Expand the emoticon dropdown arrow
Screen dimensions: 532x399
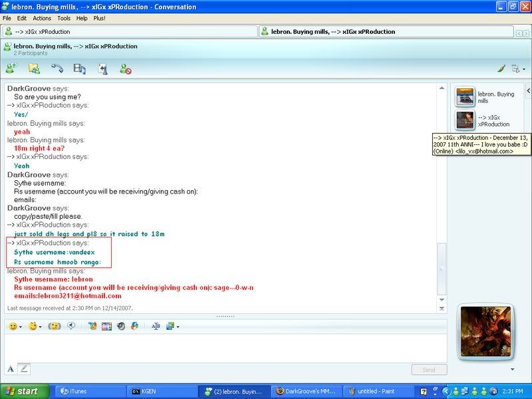tap(21, 327)
